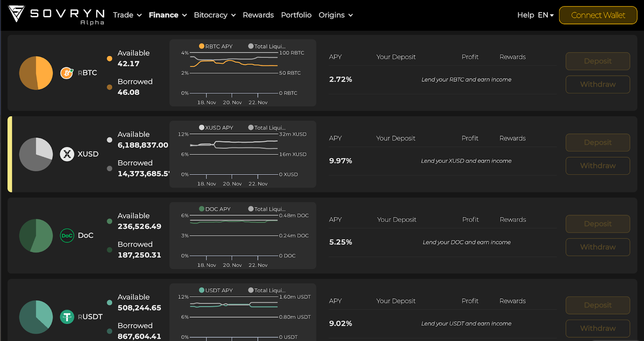Click the XUSD token icon
Viewport: 644px width, 341px height.
pos(67,154)
